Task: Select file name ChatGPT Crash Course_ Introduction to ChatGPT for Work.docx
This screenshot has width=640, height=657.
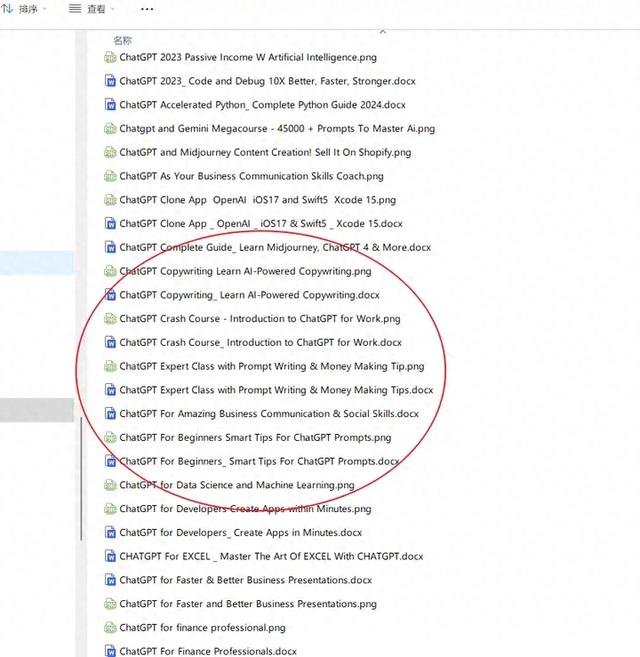Action: tap(260, 342)
